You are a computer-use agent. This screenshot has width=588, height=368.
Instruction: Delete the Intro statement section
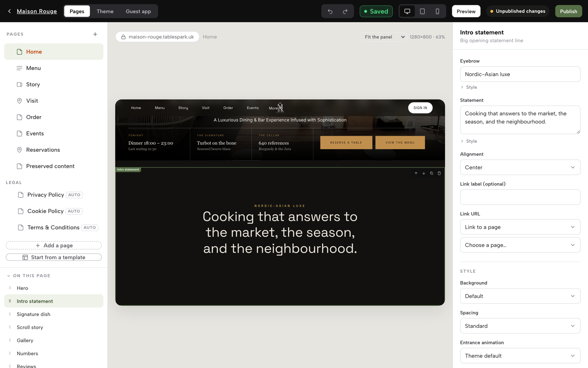tap(439, 173)
